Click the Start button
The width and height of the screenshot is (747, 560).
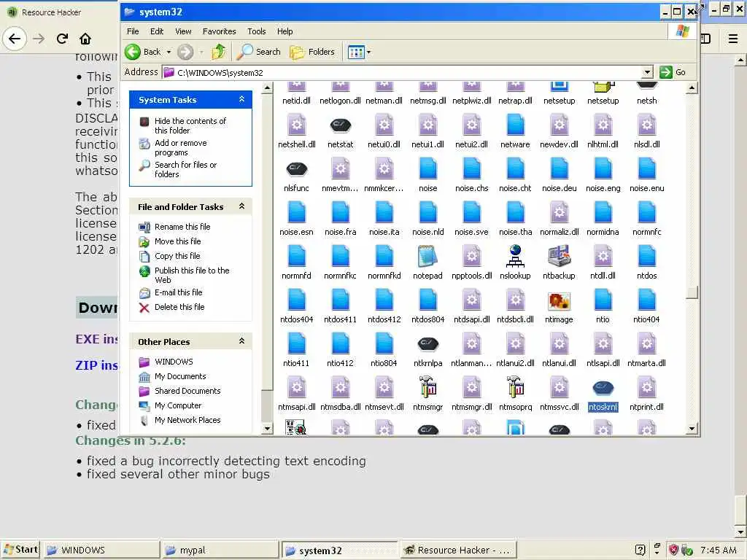20,550
